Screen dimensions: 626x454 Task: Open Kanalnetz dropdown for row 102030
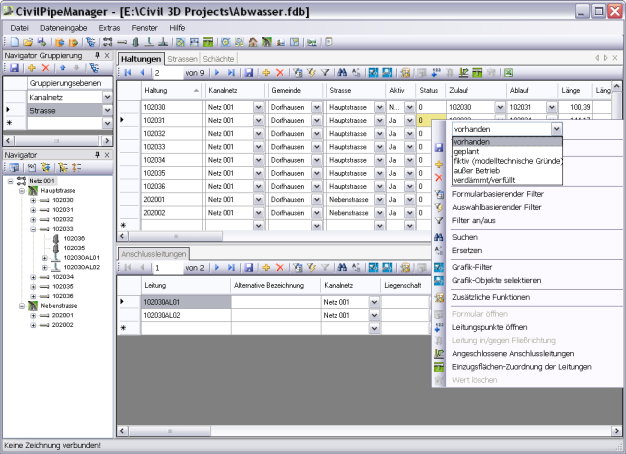[x=258, y=106]
